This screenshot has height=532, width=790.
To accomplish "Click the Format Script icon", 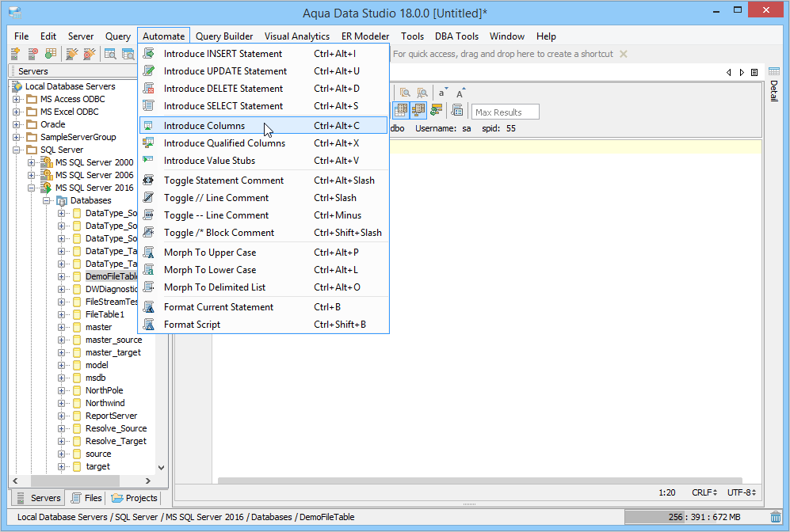I will pyautogui.click(x=149, y=324).
